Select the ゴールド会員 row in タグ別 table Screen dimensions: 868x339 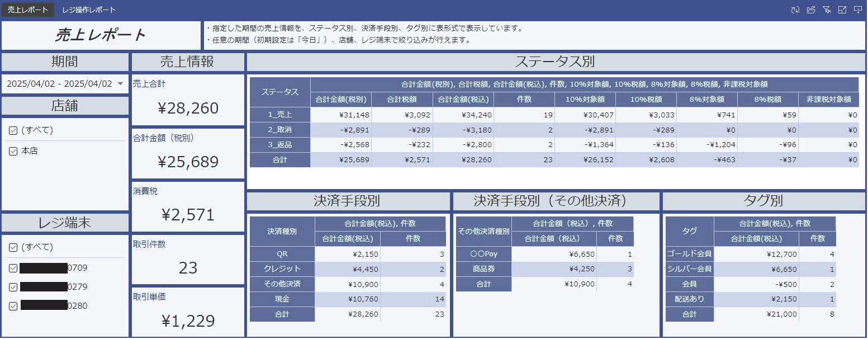pyautogui.click(x=689, y=253)
